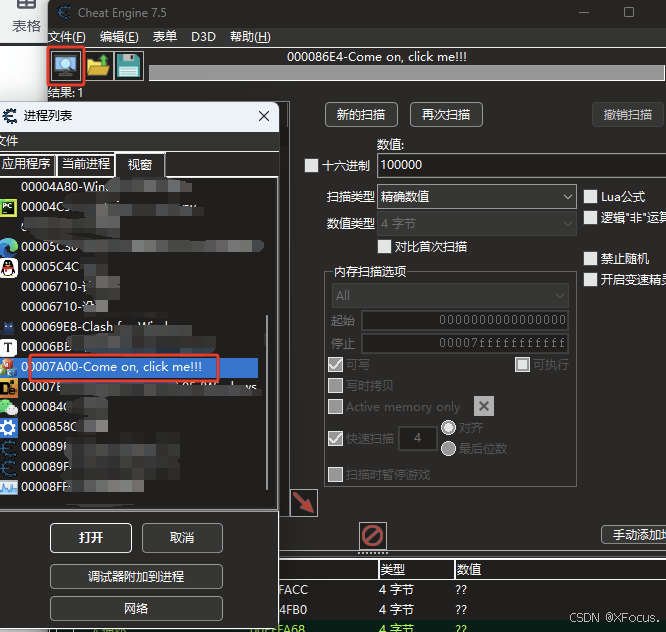Enable the 开启变速精灵 checkbox
This screenshot has height=632, width=666.
[590, 279]
